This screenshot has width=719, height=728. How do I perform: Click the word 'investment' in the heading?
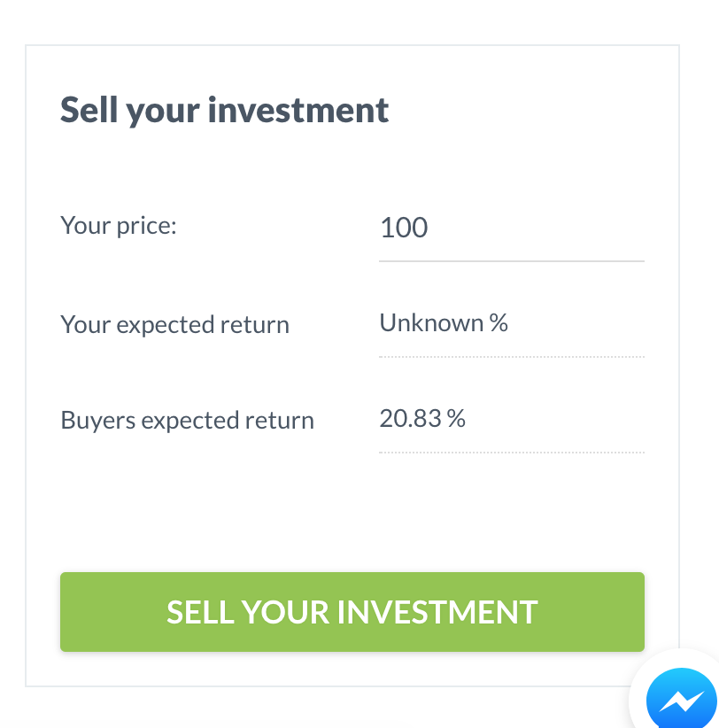tap(298, 111)
